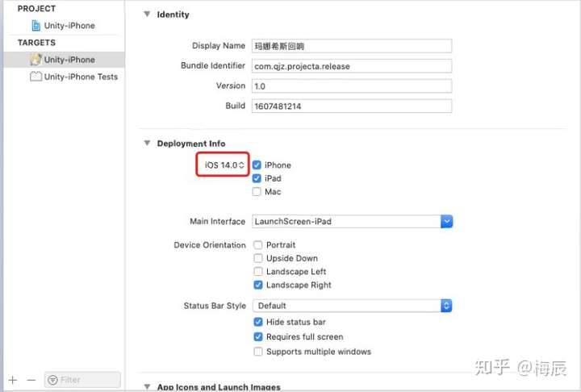581x392 pixels.
Task: Enable the Mac device checkbox
Action: pos(257,191)
